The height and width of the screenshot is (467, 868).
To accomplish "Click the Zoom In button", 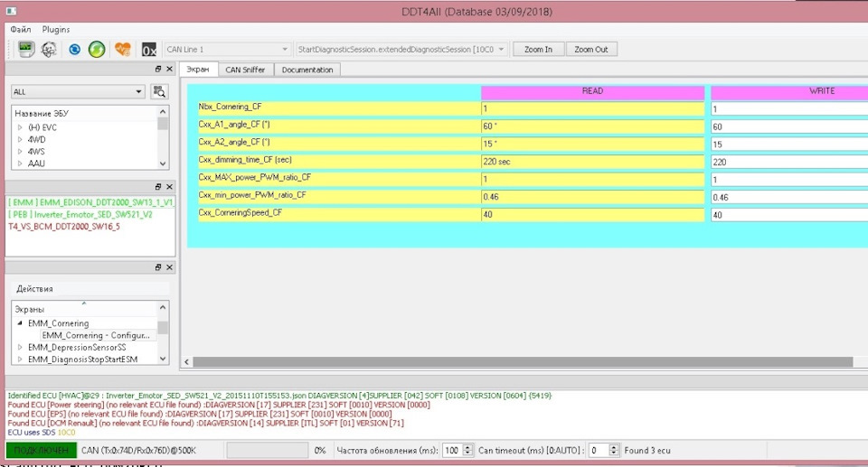I will click(538, 50).
